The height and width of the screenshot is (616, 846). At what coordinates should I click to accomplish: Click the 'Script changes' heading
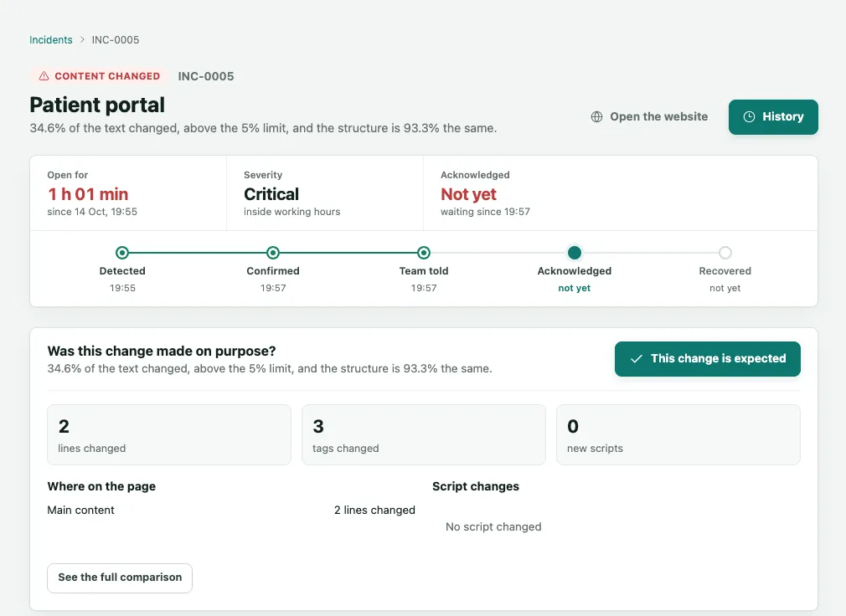tap(476, 486)
